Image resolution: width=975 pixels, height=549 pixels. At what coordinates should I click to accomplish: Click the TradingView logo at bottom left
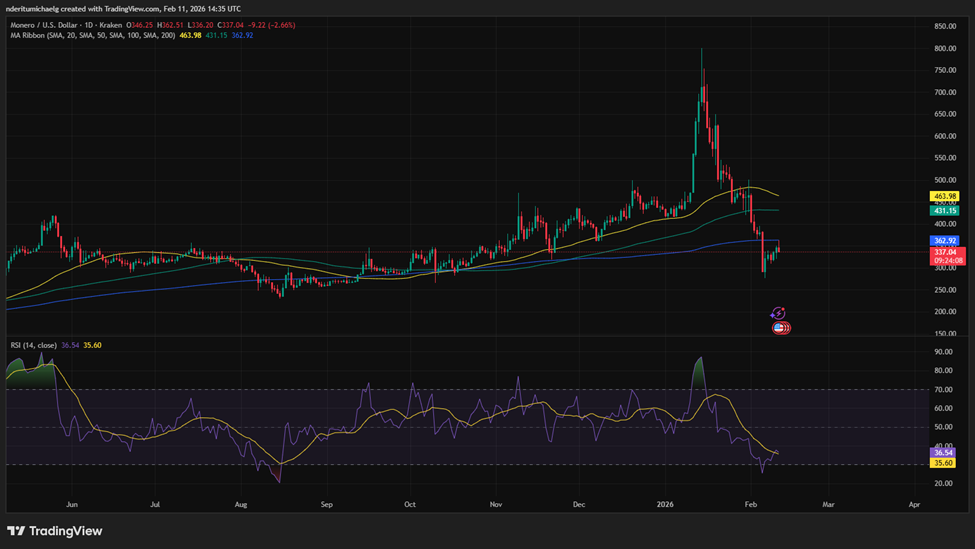(55, 531)
